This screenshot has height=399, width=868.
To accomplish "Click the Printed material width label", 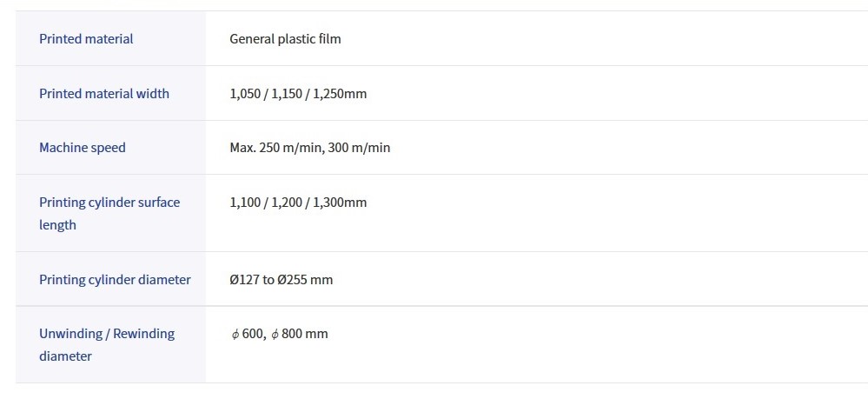I will point(104,93).
